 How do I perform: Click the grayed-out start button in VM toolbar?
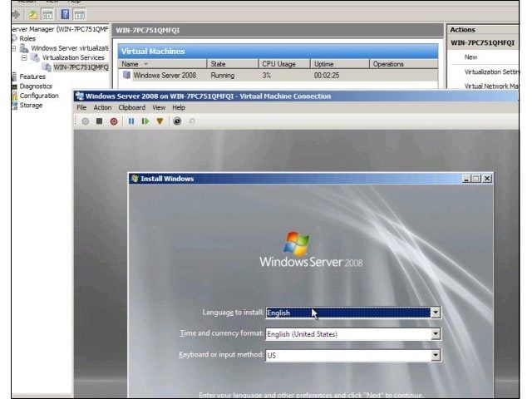pos(85,121)
